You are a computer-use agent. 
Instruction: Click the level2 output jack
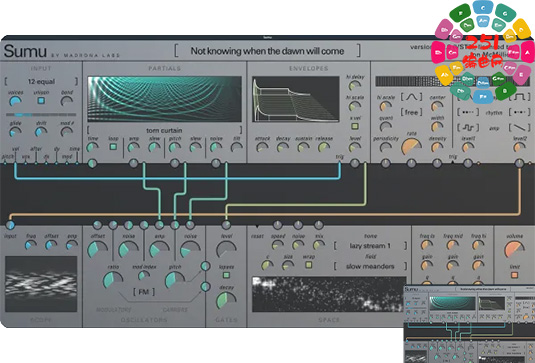pyautogui.click(x=519, y=163)
